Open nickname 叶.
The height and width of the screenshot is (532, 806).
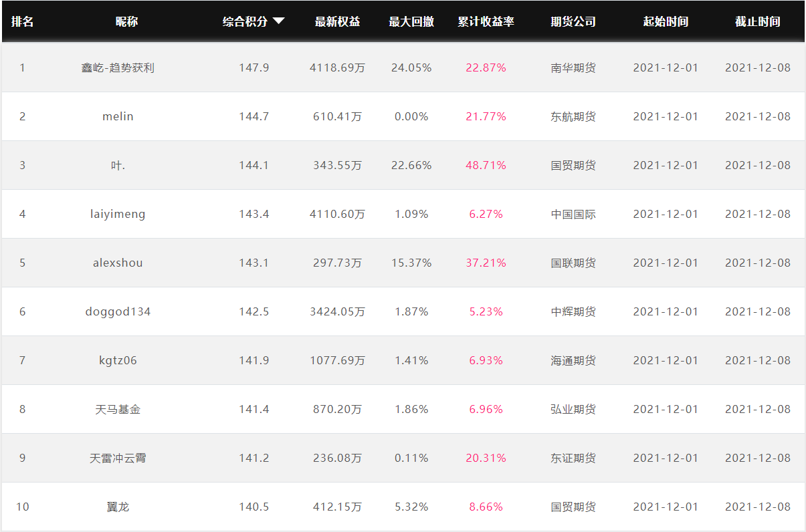point(118,165)
